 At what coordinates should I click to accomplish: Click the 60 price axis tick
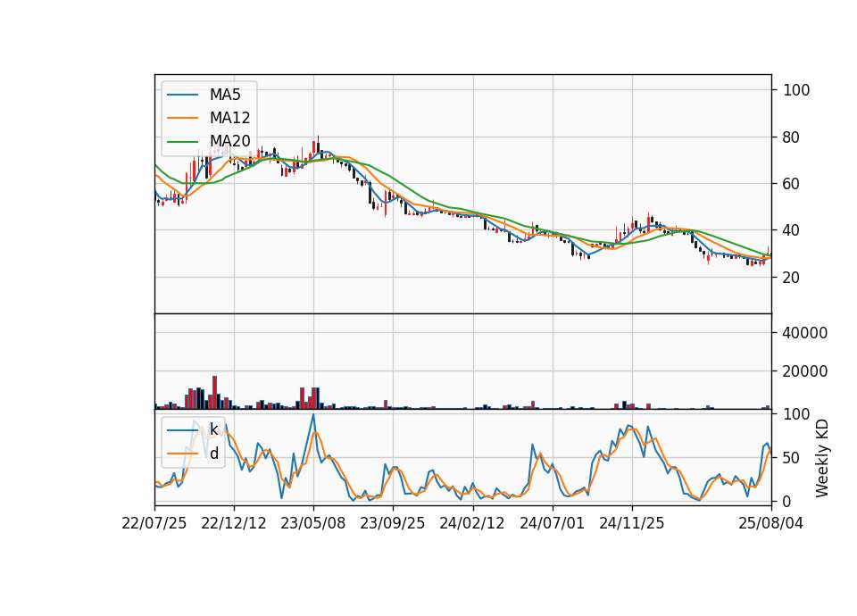[792, 184]
